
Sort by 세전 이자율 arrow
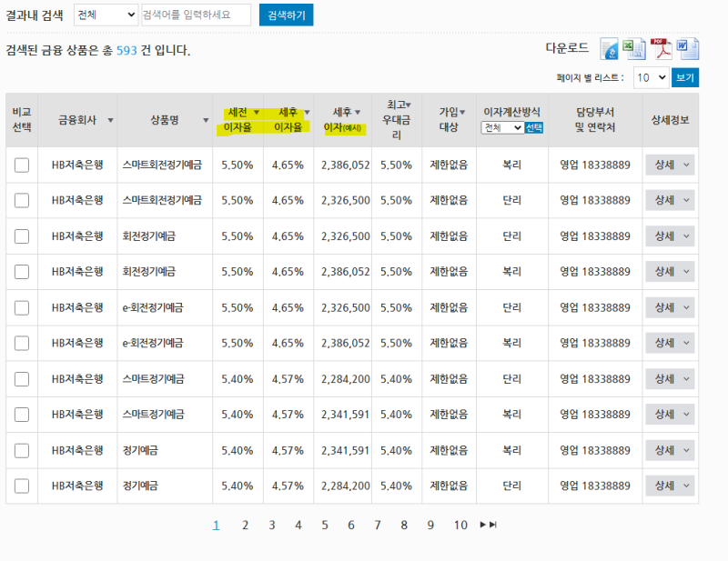tap(257, 113)
